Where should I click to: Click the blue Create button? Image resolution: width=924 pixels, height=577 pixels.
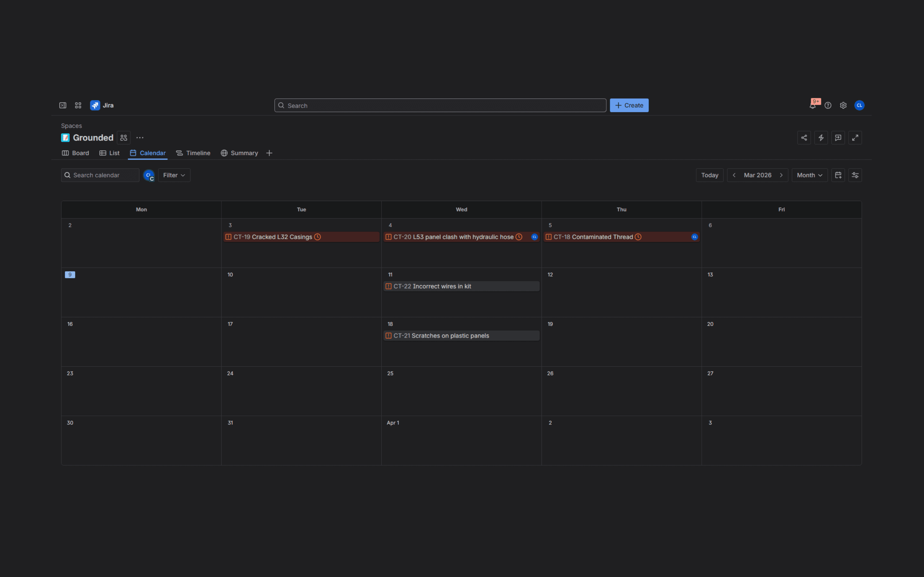pyautogui.click(x=629, y=105)
